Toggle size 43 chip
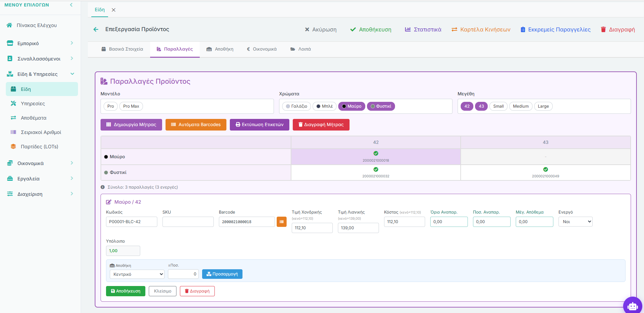 click(x=481, y=106)
